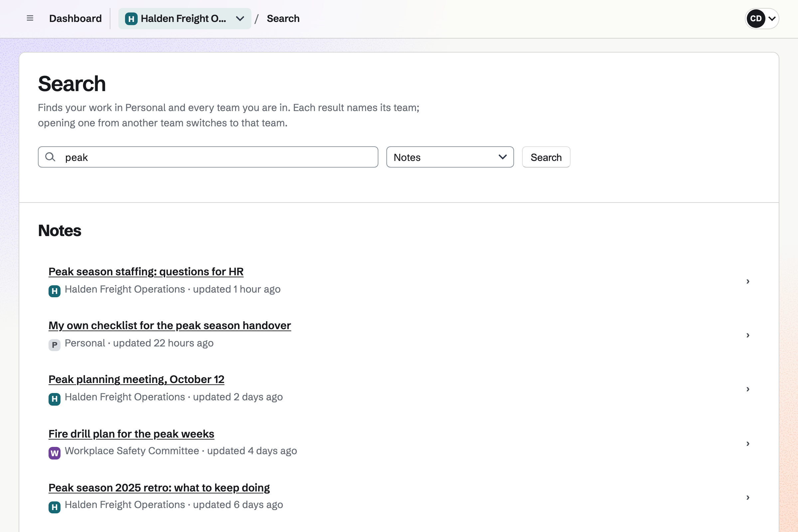The width and height of the screenshot is (798, 532).
Task: Click the text "Personal · updated 22 hours ago"
Action: (x=139, y=343)
